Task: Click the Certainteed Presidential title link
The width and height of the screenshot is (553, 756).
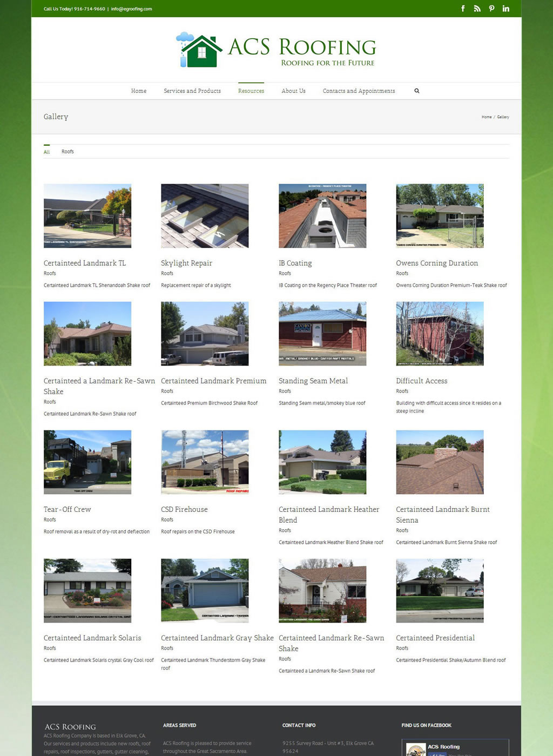Action: [x=435, y=638]
